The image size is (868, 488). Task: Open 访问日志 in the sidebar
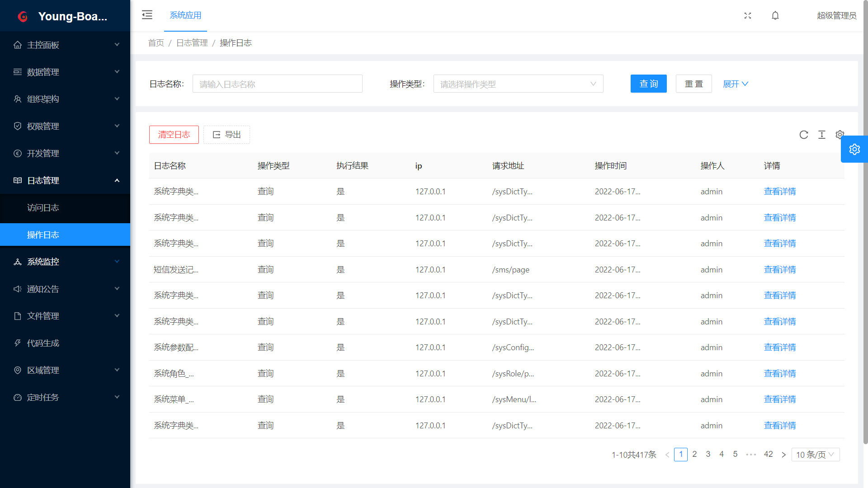43,207
